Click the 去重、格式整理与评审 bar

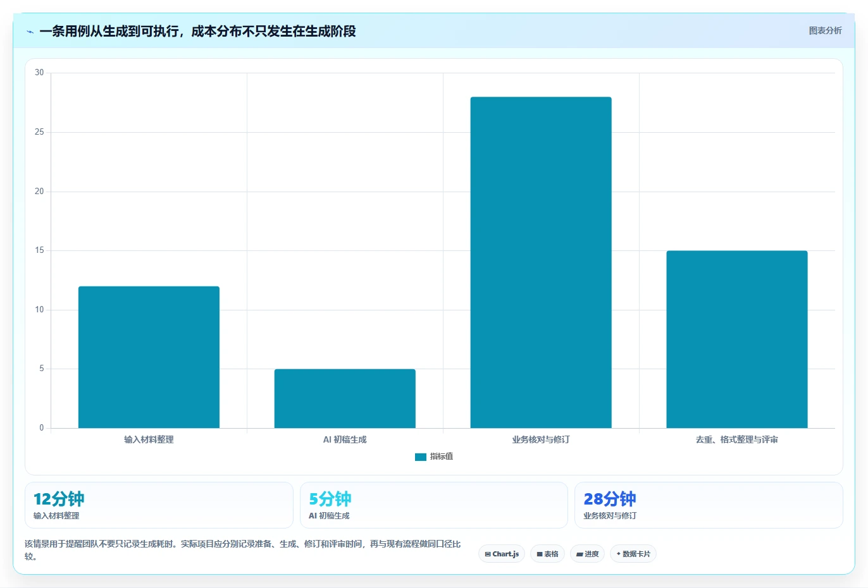[737, 340]
